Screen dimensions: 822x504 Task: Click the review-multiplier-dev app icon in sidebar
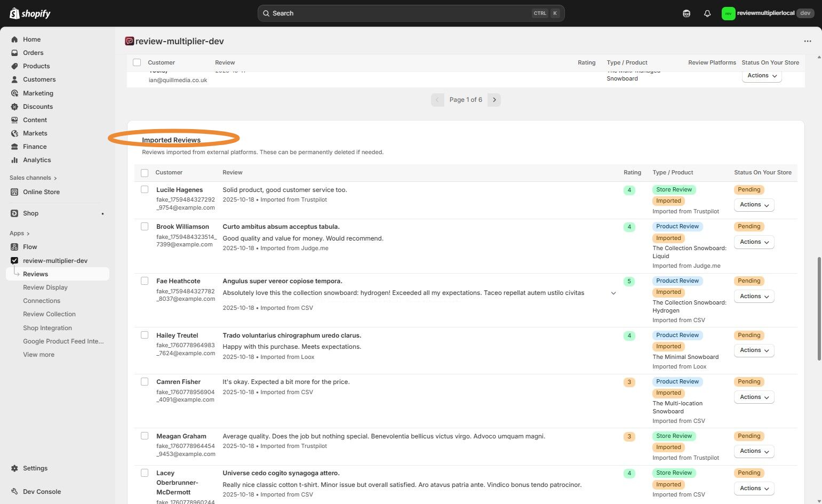coord(14,261)
